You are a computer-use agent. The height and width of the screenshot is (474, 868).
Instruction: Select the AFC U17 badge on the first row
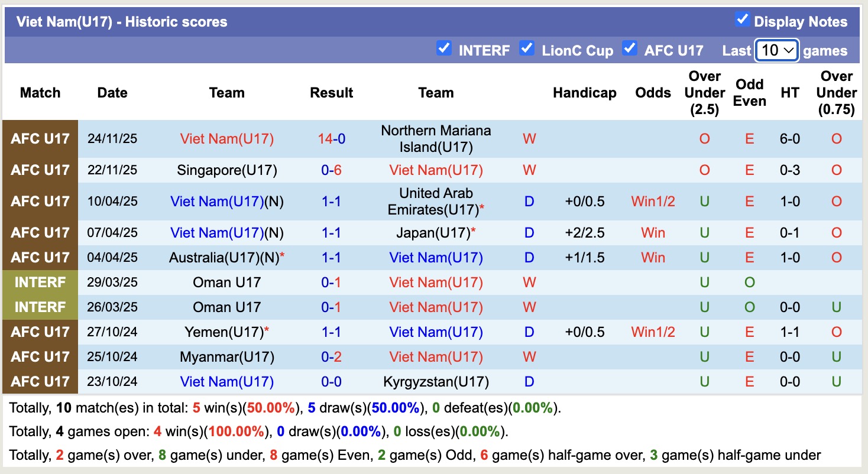40,138
